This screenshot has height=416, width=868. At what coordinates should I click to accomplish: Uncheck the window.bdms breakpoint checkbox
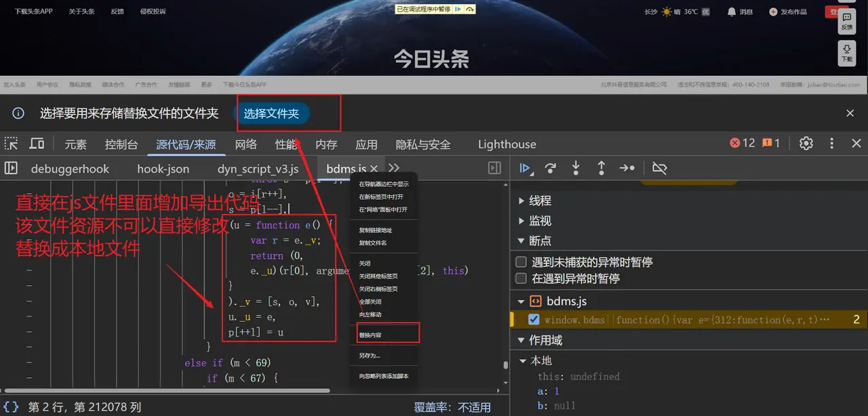click(x=534, y=320)
